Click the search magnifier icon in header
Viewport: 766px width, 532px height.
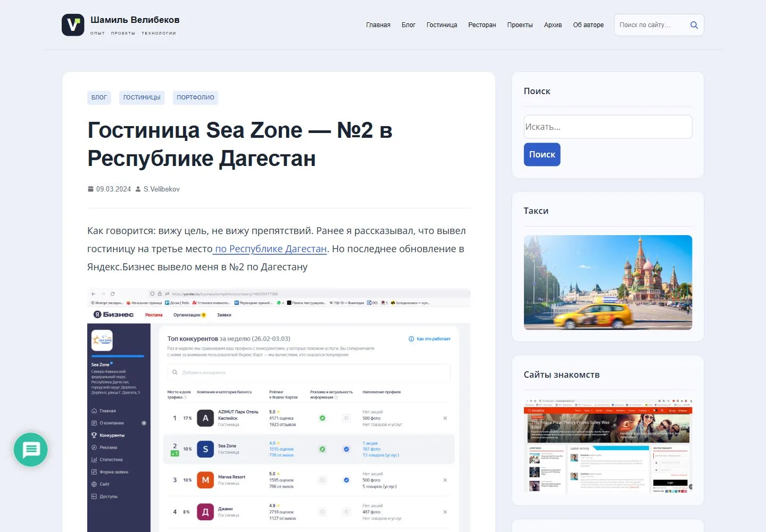click(x=694, y=25)
